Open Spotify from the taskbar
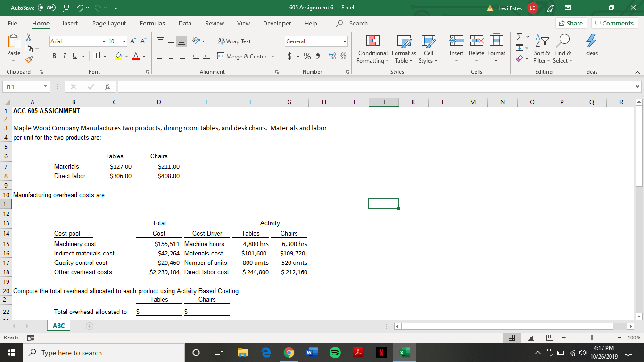Viewport: 644px width, 362px height. click(335, 353)
